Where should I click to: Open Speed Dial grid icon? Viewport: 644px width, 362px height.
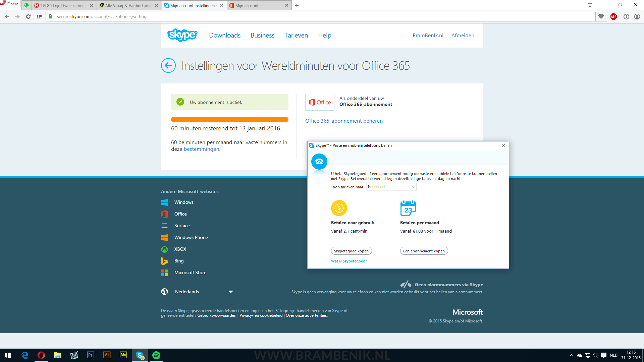pyautogui.click(x=39, y=16)
